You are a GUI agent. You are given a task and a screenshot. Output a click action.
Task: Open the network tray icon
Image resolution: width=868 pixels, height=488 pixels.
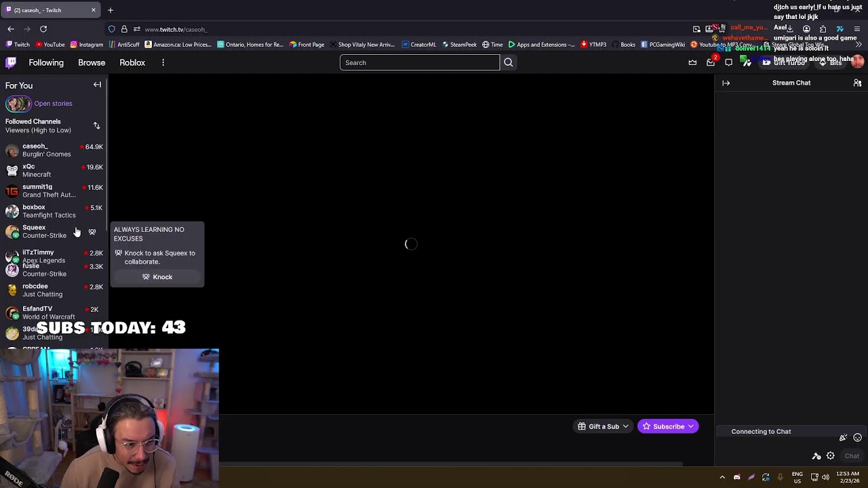tap(814, 477)
